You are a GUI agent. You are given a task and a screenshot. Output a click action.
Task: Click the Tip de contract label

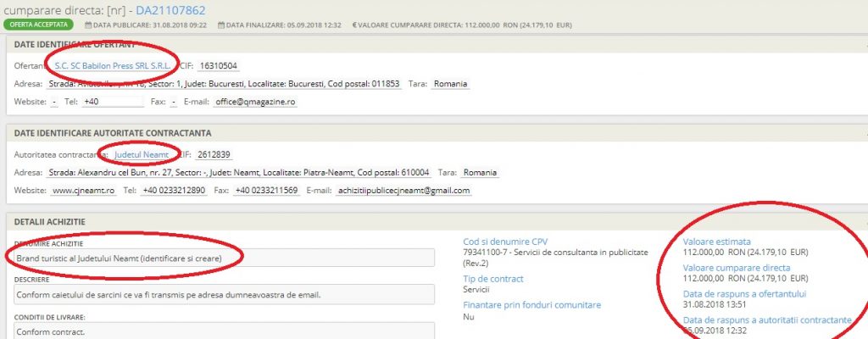point(492,279)
